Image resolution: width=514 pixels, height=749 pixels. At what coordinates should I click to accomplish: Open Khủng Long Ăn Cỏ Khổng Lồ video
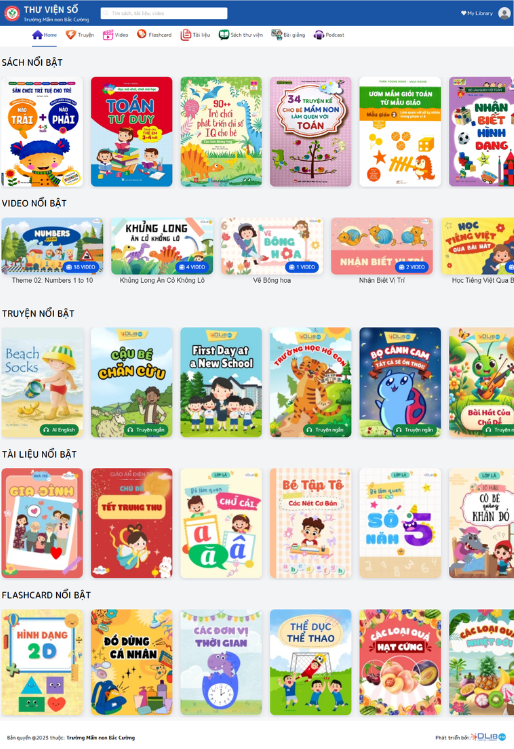click(x=162, y=246)
